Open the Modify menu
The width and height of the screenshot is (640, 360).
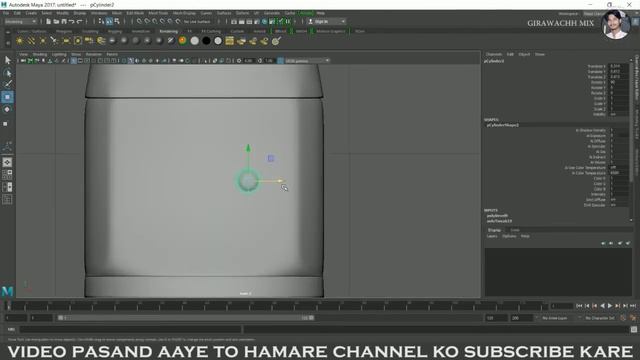click(62, 13)
